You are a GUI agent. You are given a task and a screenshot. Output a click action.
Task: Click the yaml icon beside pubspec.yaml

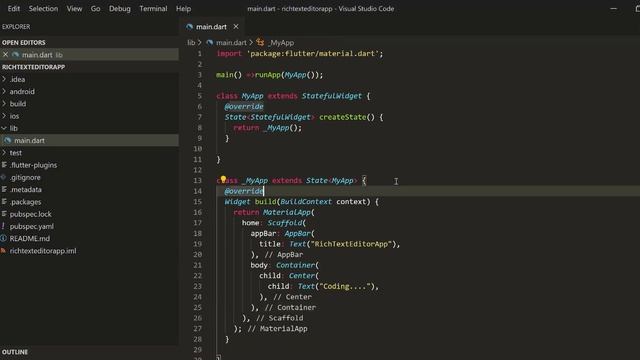click(x=4, y=226)
